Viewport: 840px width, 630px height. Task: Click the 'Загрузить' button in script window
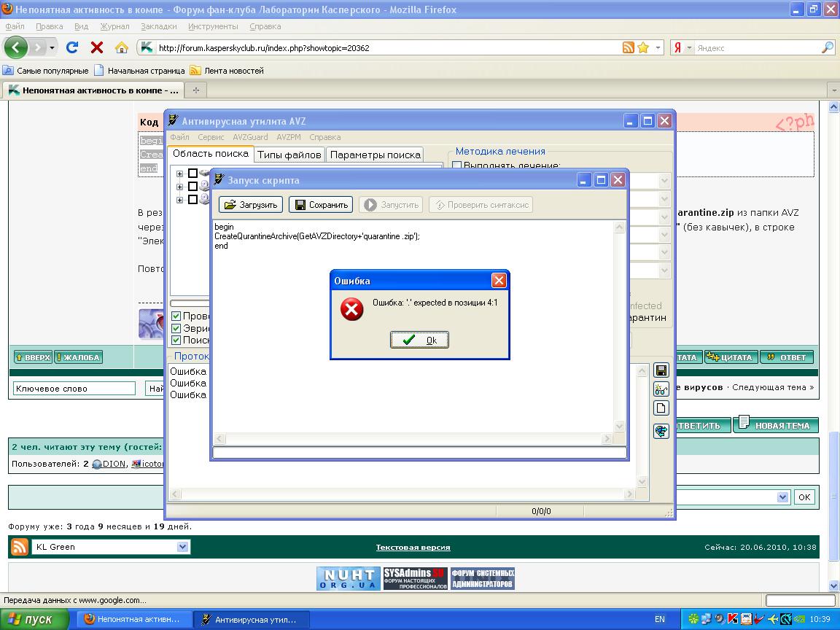pos(250,205)
